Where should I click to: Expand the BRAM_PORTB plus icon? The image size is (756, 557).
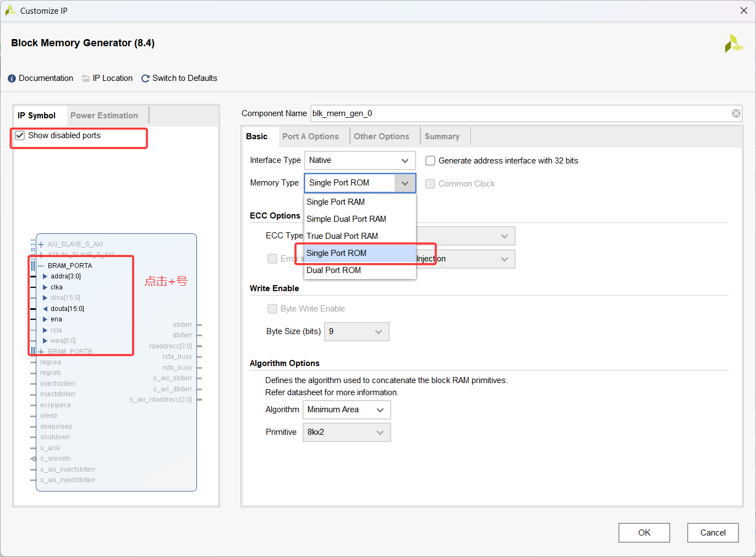point(41,352)
